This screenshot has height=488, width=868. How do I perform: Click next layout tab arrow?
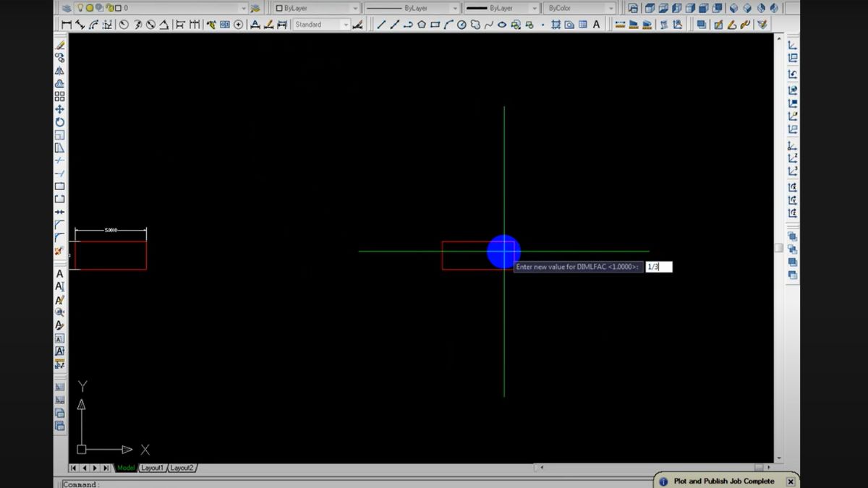coord(95,468)
